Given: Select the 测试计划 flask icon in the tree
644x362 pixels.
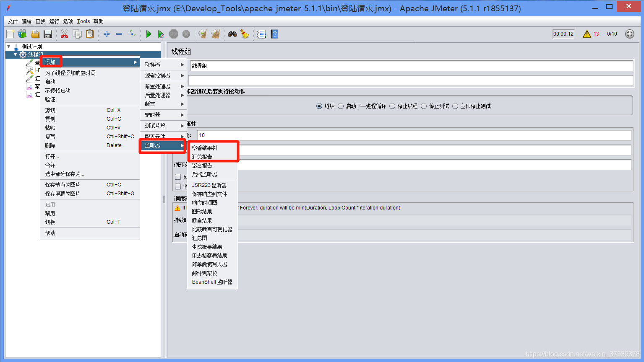Looking at the screenshot, I should tap(16, 47).
